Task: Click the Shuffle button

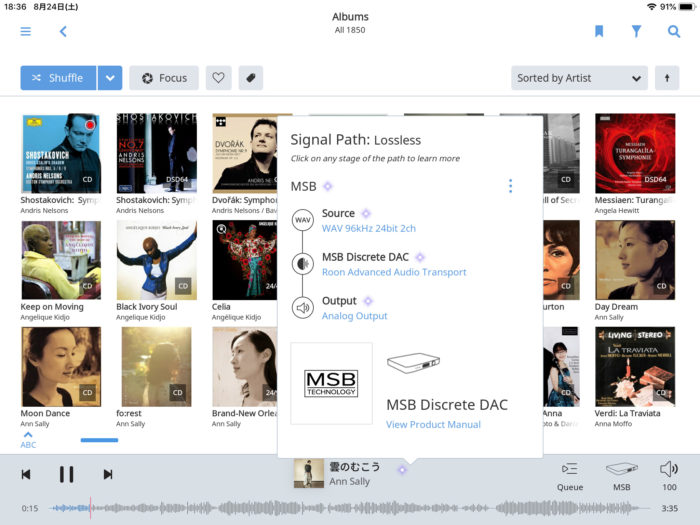Action: (58, 78)
